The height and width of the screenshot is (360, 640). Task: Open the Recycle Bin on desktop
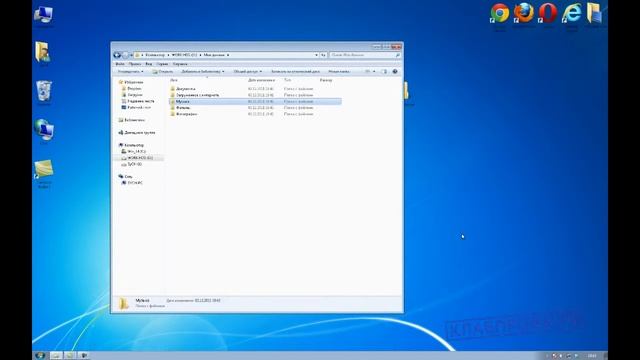(44, 91)
